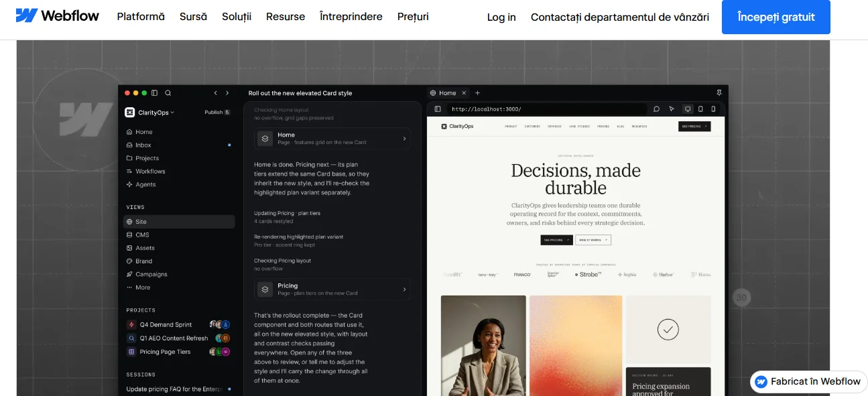This screenshot has height=396, width=868.
Task: Expand the Pricing page card chevron
Action: tap(404, 289)
